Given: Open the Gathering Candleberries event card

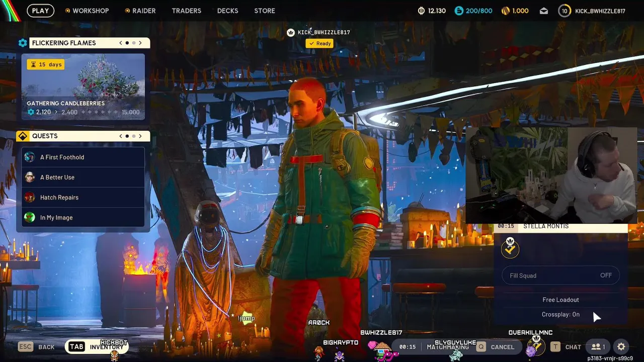Looking at the screenshot, I should tap(83, 87).
